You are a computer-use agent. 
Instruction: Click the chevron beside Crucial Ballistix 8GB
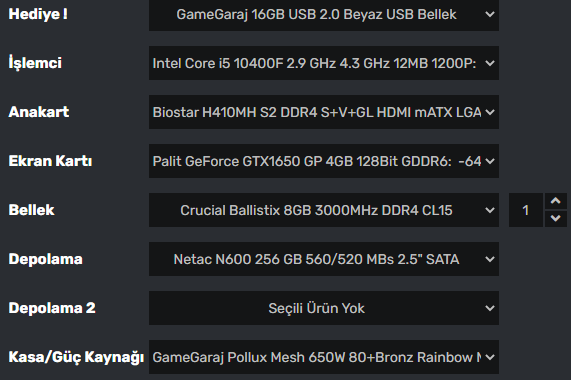[490, 210]
